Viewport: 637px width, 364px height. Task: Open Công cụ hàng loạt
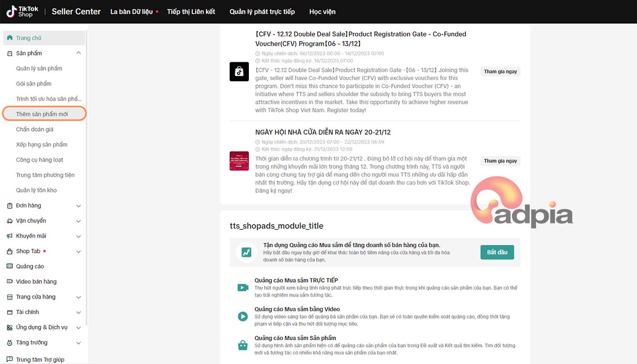pyautogui.click(x=40, y=160)
